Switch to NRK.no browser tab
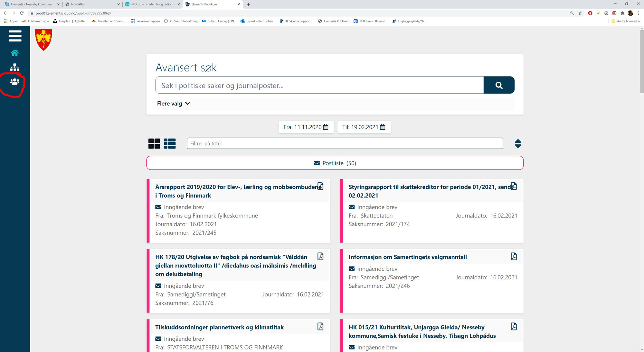Screen dimensions: 644x352 152,4
